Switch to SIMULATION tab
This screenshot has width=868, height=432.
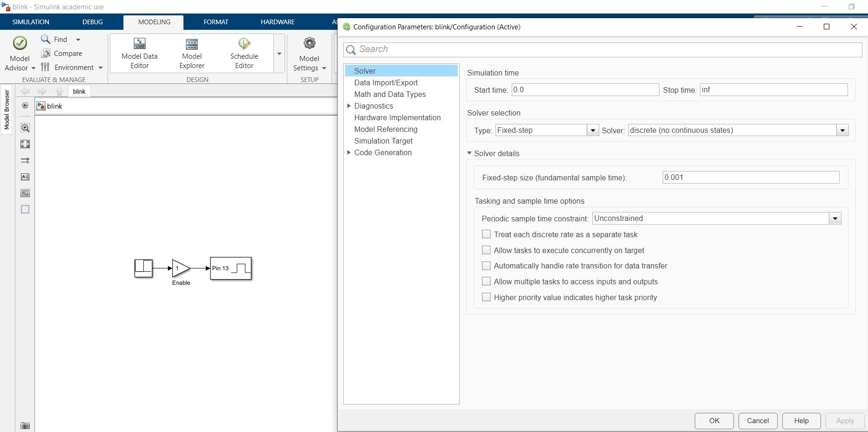tap(31, 22)
